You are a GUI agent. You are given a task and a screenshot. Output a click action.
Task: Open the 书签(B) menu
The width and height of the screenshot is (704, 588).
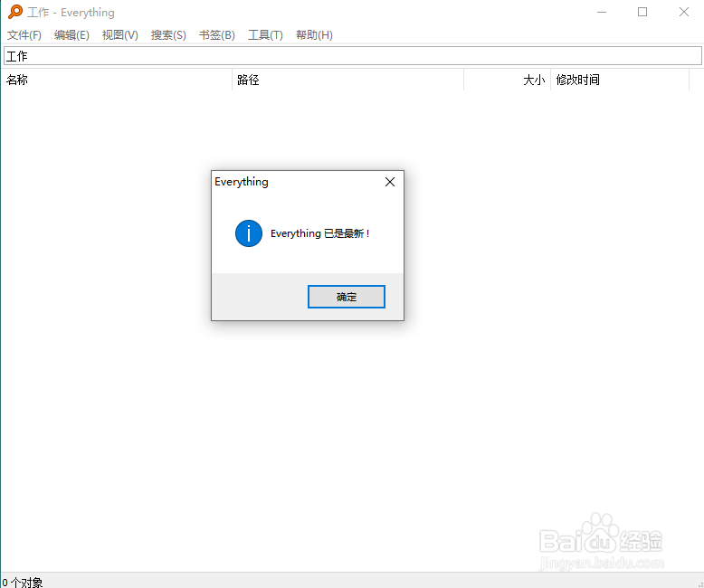point(217,35)
